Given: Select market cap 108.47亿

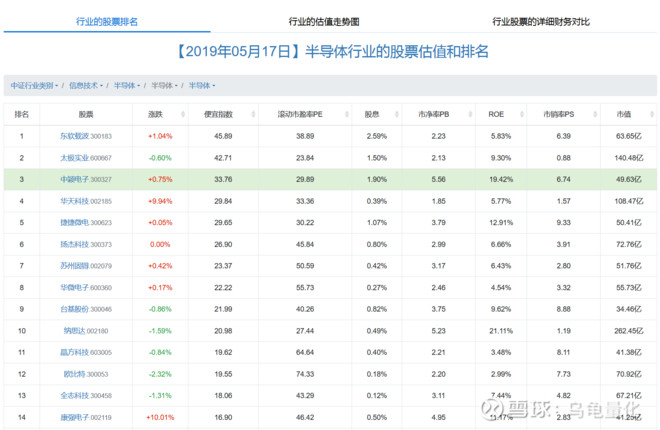Looking at the screenshot, I should click(628, 201).
